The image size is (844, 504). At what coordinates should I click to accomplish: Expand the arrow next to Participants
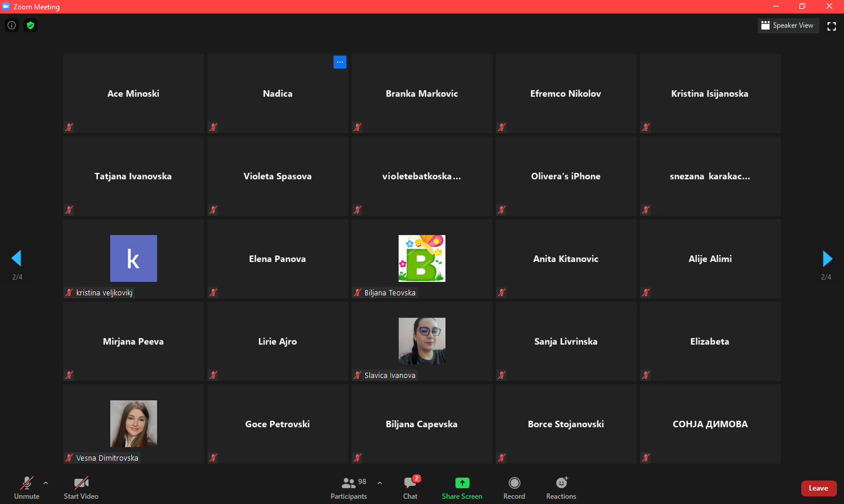tap(380, 483)
